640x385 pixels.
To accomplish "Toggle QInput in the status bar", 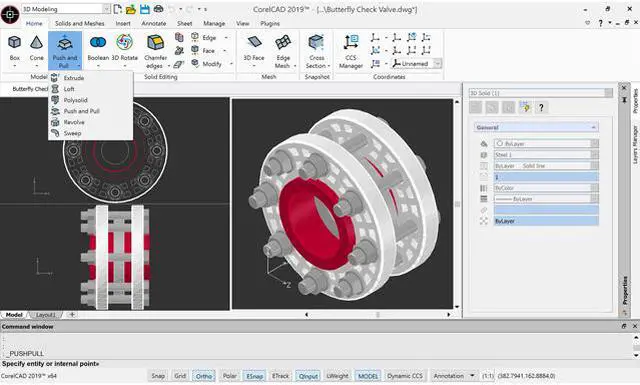I will pos(308,376).
